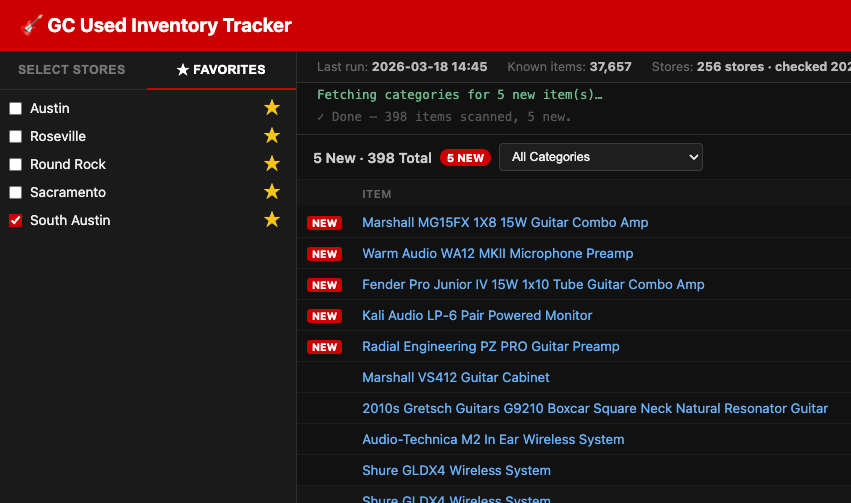Image resolution: width=851 pixels, height=503 pixels.
Task: Toggle the Sacramento favorite star
Action: click(271, 192)
